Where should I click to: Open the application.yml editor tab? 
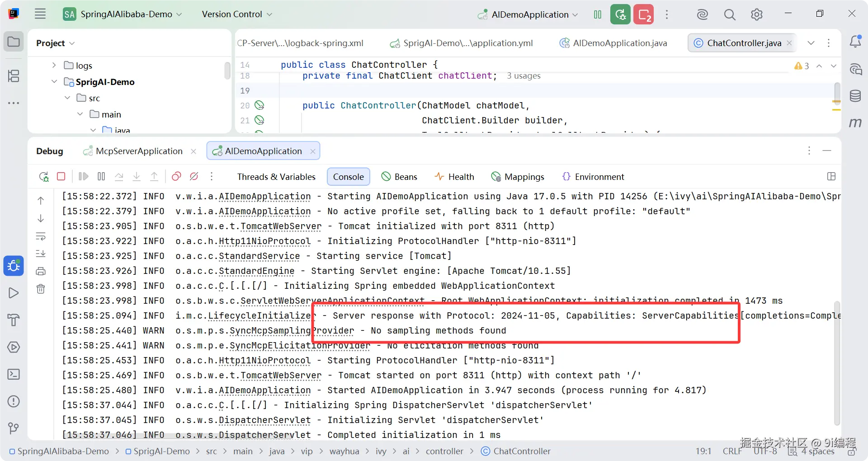pyautogui.click(x=461, y=43)
